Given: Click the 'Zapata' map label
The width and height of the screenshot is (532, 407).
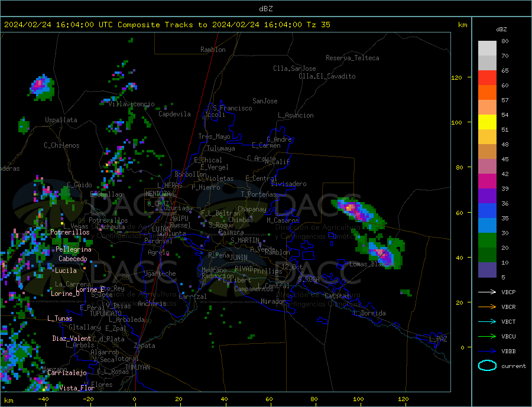Looking at the screenshot, I should [x=145, y=346].
